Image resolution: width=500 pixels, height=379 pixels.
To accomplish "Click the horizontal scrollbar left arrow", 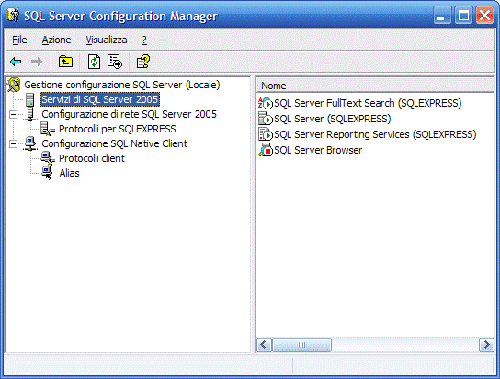I will [x=264, y=345].
